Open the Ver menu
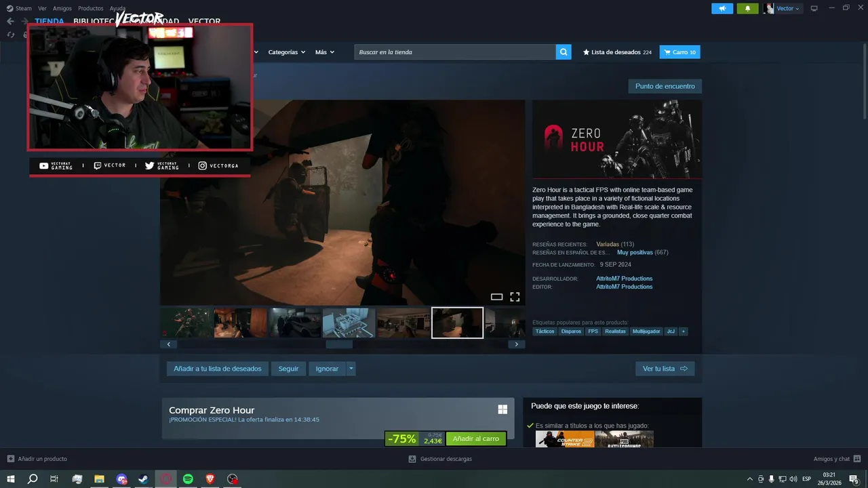Screen dimensions: 868x488 pos(42,8)
